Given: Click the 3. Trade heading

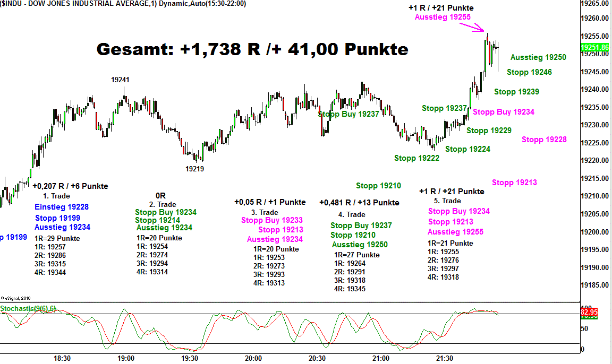Looking at the screenshot, I should coord(268,212).
